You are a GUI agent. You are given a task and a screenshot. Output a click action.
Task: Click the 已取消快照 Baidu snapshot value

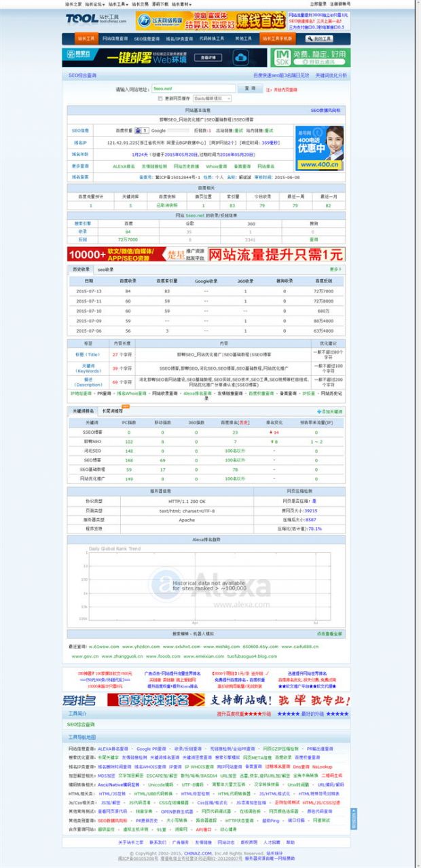166,205
